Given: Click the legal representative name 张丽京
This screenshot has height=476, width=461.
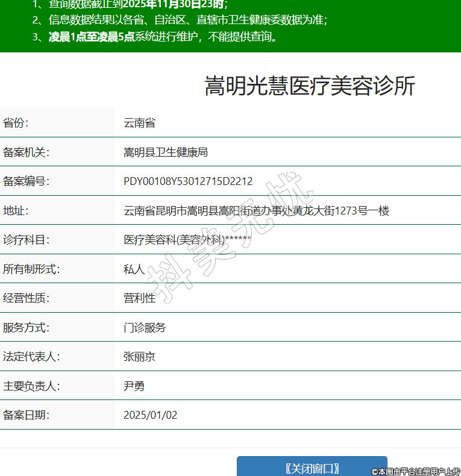Looking at the screenshot, I should (139, 357).
